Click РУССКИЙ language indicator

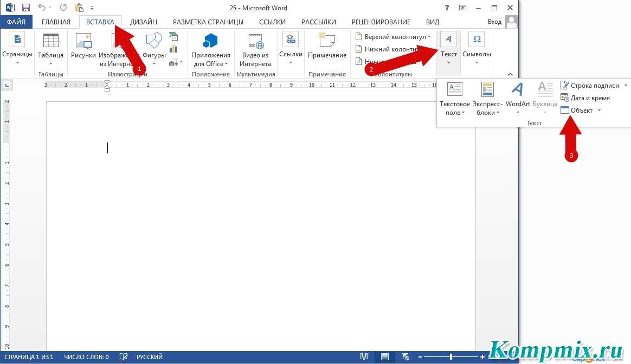click(x=149, y=357)
